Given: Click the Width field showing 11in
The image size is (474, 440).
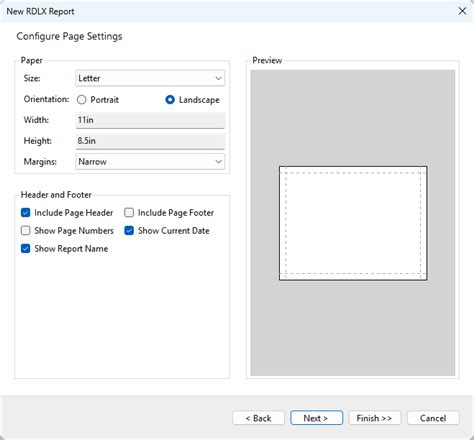Looking at the screenshot, I should click(x=150, y=120).
